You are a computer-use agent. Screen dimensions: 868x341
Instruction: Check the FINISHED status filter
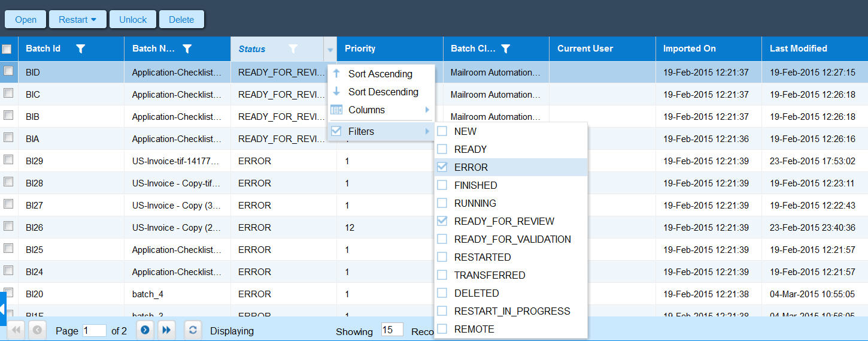coord(442,185)
